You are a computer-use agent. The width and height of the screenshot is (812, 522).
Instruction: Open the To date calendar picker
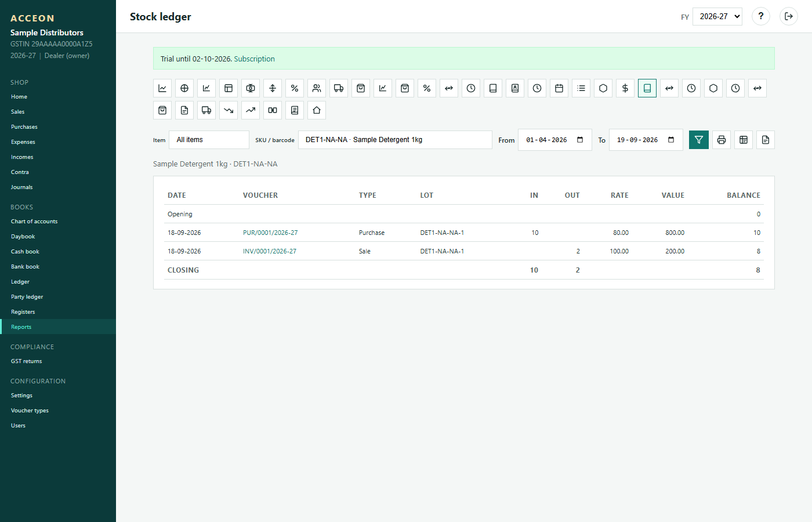tap(671, 140)
